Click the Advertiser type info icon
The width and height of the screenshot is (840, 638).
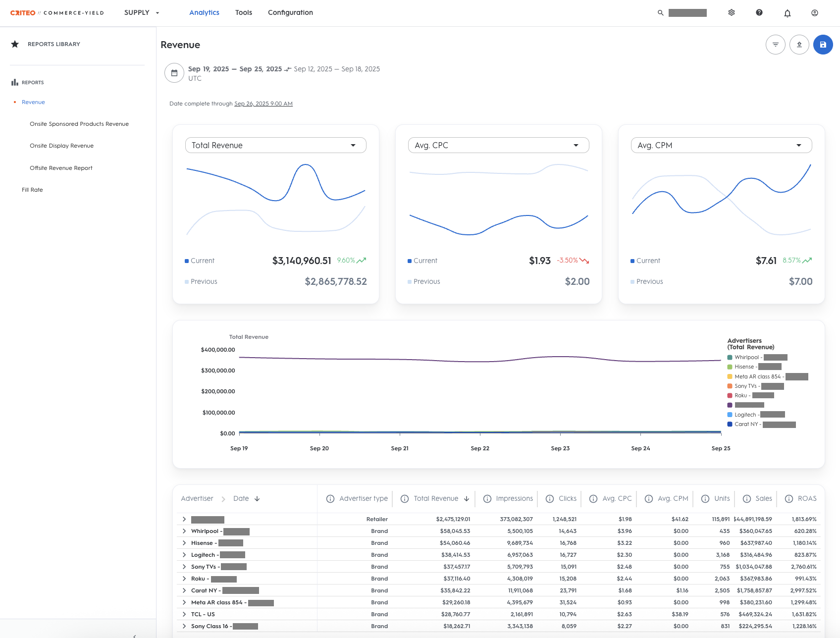330,499
